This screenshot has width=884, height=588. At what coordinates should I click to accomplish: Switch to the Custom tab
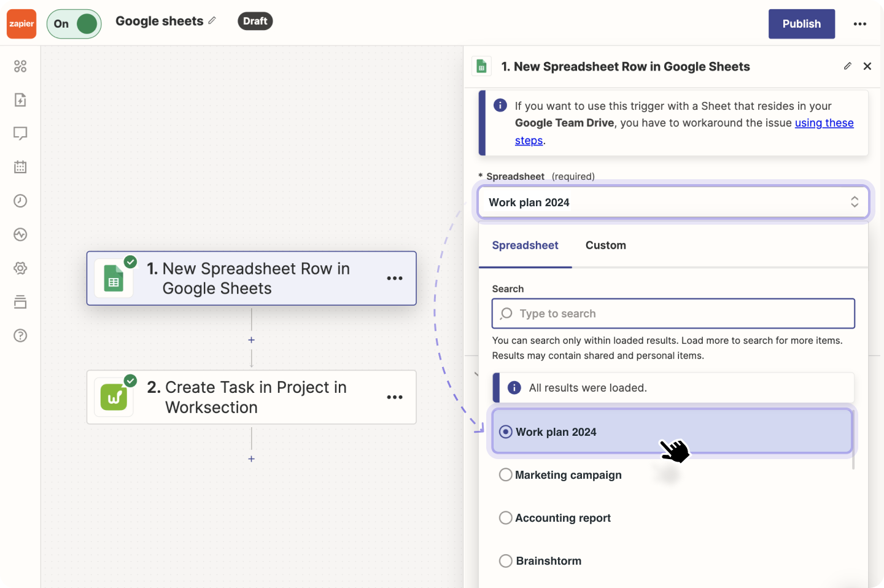tap(605, 246)
